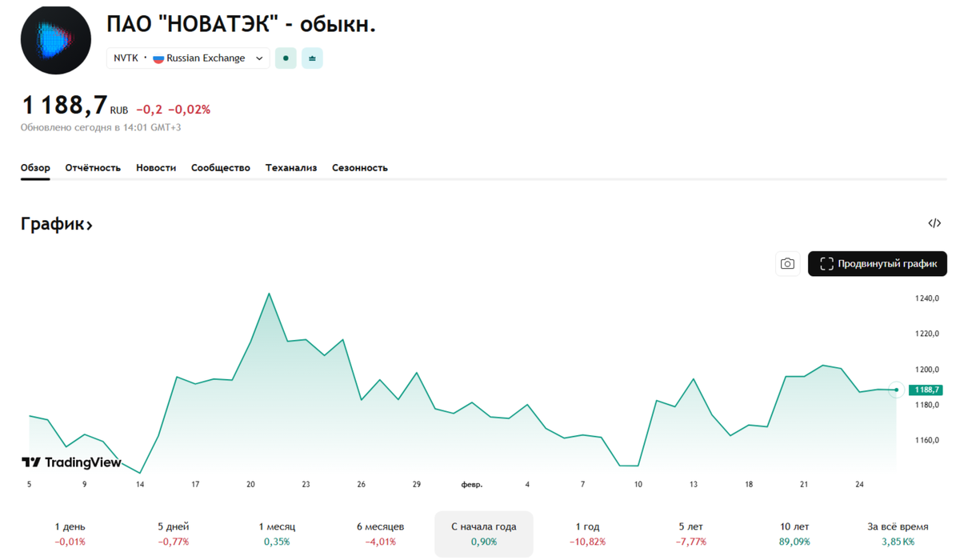Select the С начала года range
960x560 pixels.
(484, 534)
